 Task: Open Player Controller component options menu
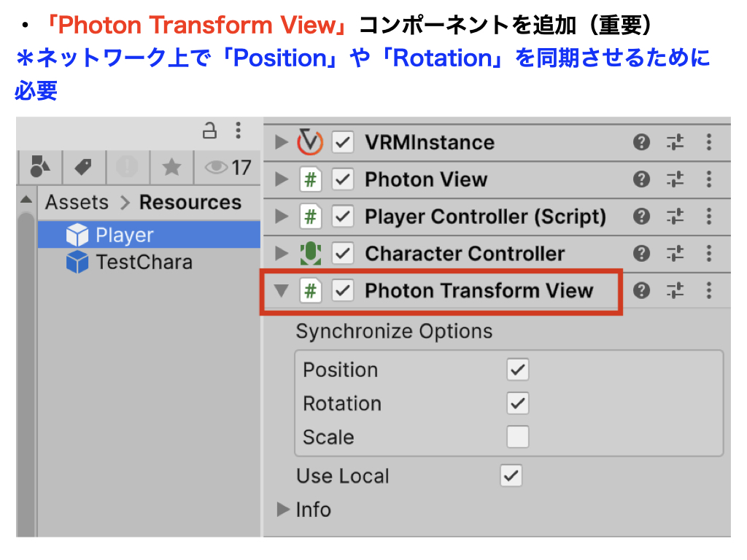coord(709,216)
